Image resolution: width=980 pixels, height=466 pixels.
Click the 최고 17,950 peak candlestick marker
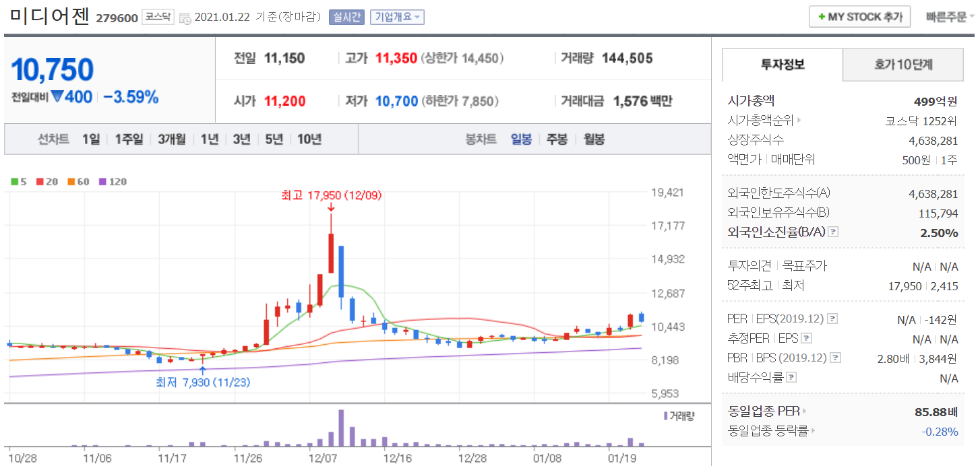pos(331,253)
